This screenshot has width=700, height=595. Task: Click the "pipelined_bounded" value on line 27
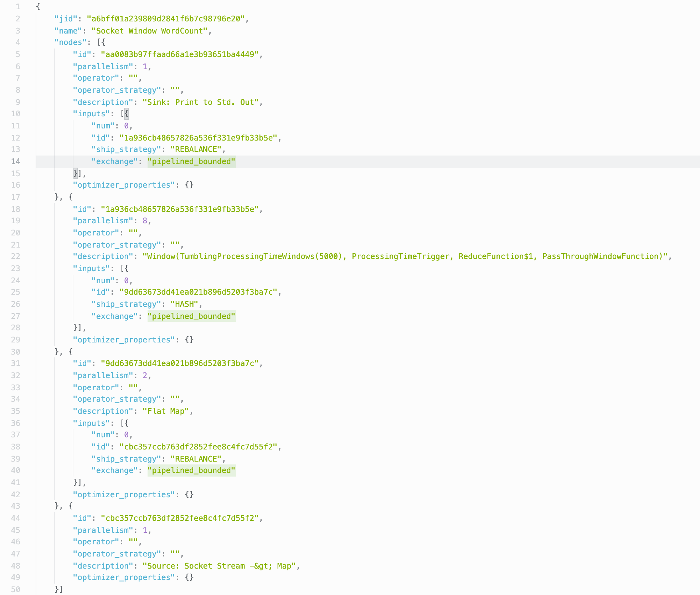191,316
